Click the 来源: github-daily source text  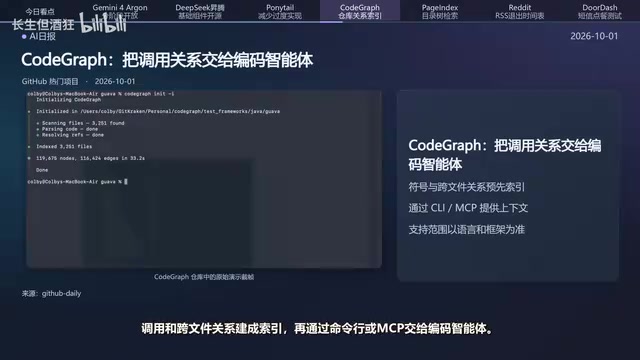coord(51,293)
